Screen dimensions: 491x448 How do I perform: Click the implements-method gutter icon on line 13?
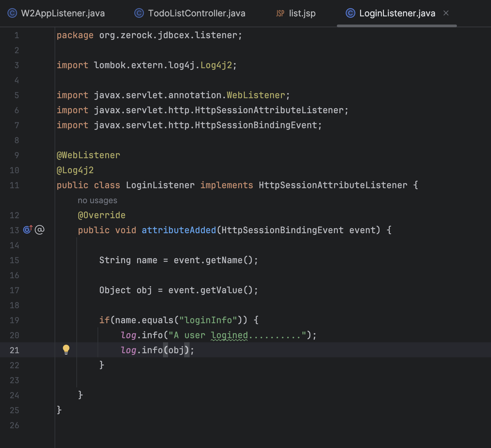click(28, 230)
